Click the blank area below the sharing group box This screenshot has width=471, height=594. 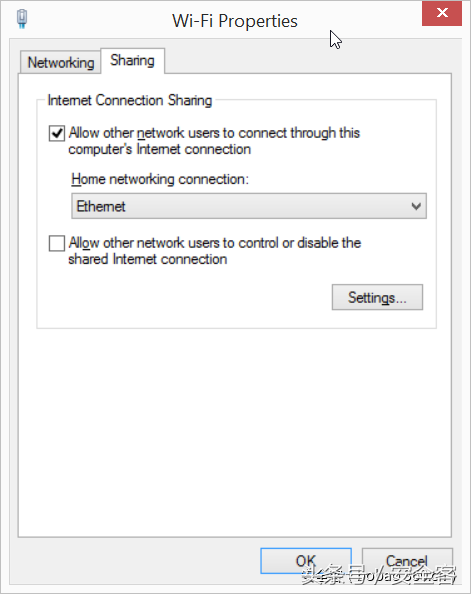click(235, 432)
